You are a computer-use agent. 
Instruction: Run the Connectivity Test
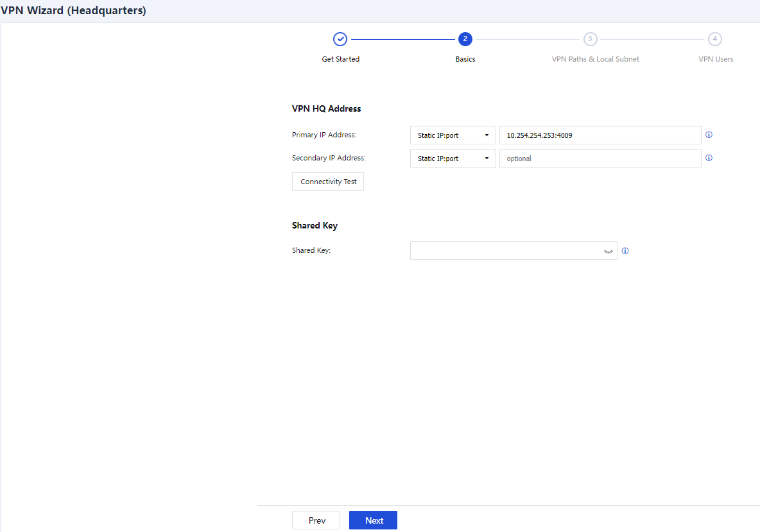[328, 182]
